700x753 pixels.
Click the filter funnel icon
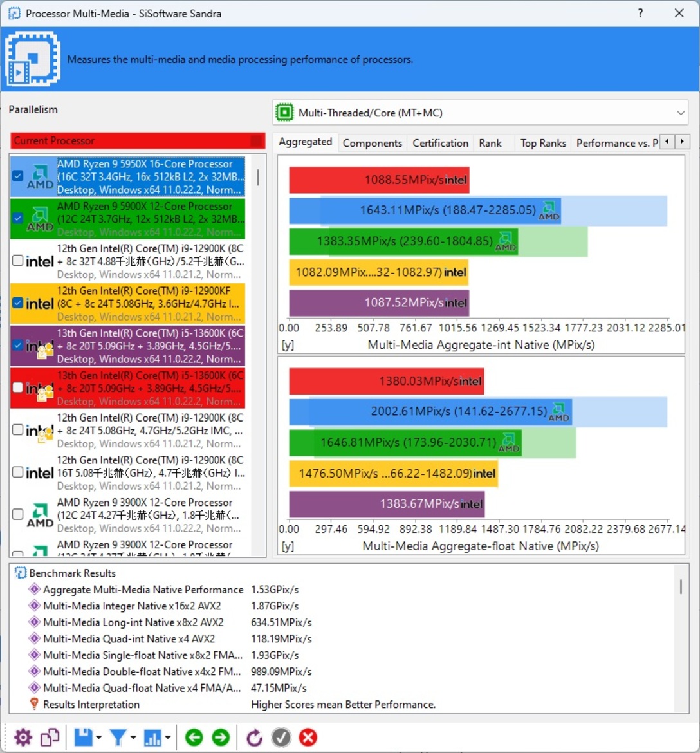pyautogui.click(x=118, y=738)
